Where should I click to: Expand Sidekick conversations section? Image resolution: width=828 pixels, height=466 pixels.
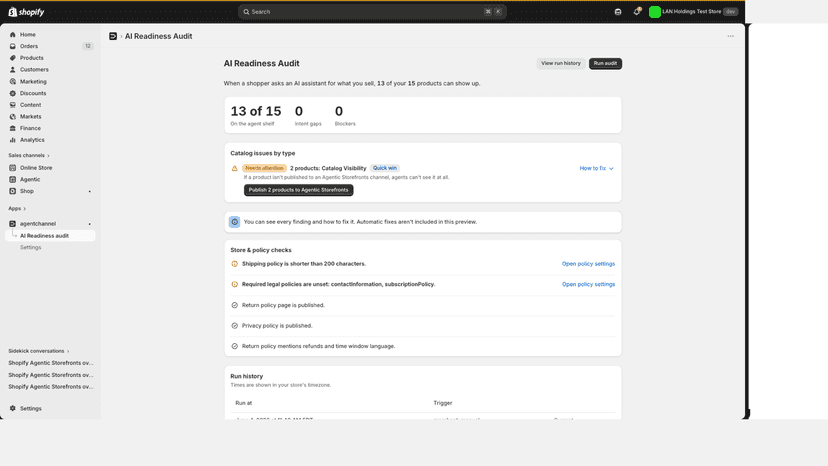point(39,351)
